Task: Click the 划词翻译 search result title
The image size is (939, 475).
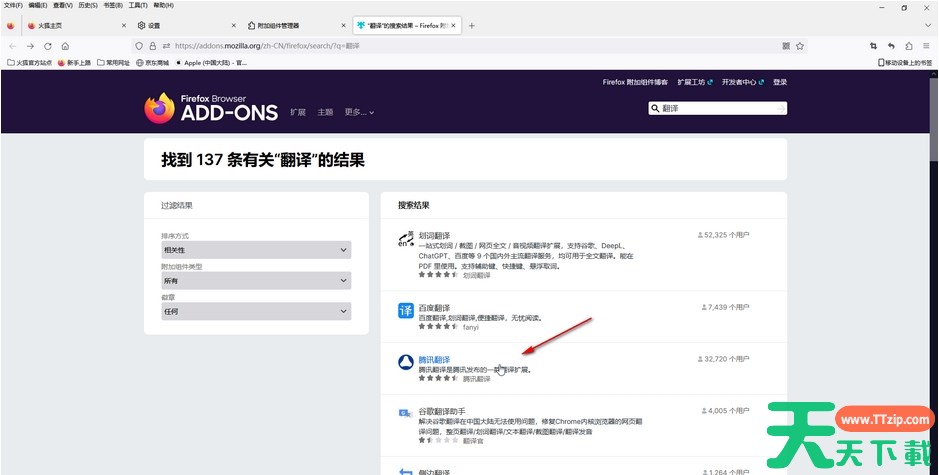Action: pyautogui.click(x=434, y=236)
